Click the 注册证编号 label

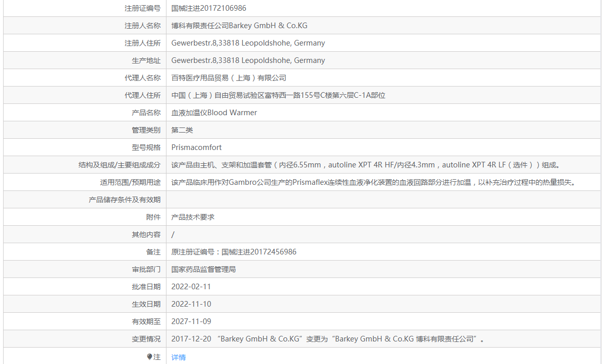tap(142, 8)
